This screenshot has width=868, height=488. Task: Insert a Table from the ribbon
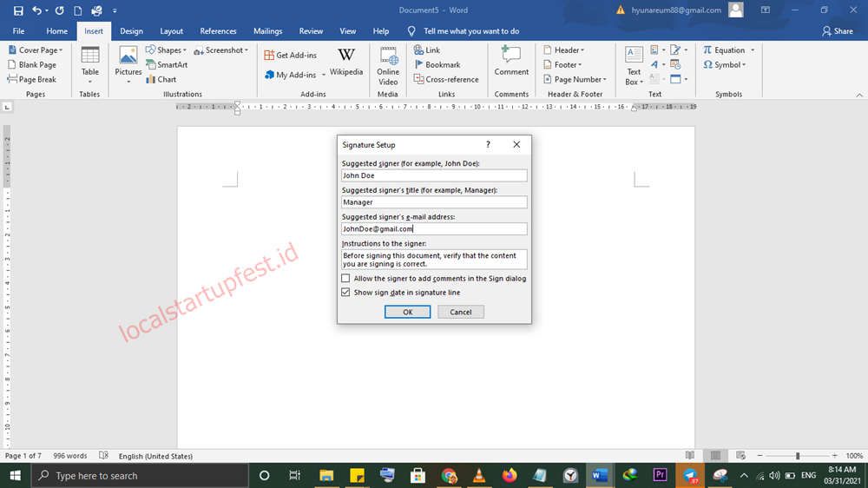89,65
